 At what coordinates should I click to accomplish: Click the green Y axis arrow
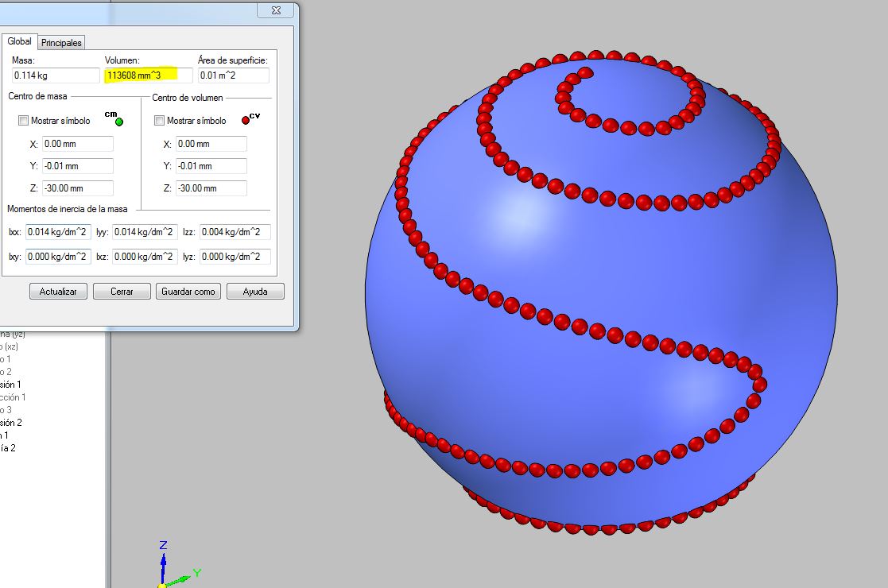click(187, 575)
